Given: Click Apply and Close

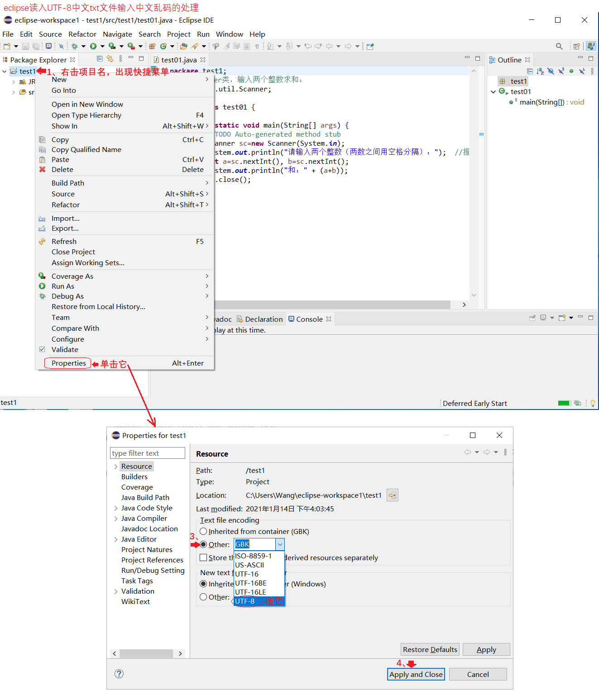Looking at the screenshot, I should click(x=415, y=674).
